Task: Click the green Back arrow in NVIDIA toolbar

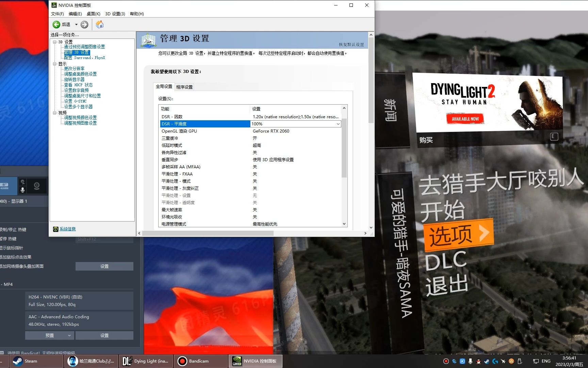Action: pos(56,25)
